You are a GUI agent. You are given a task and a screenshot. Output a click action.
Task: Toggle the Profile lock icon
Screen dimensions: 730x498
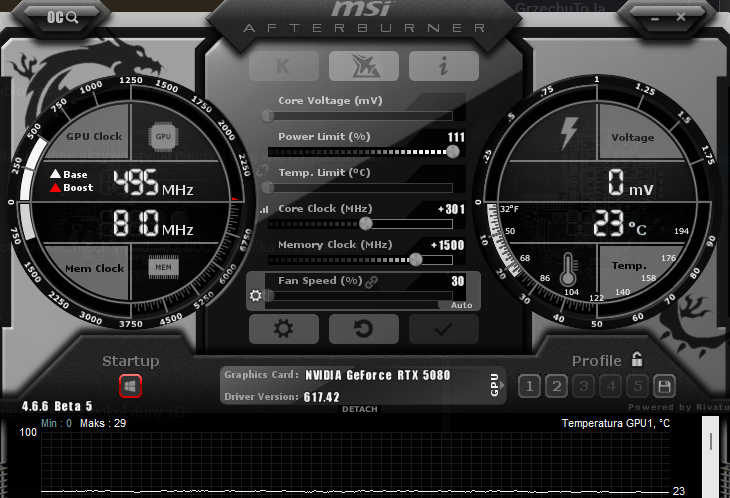pyautogui.click(x=637, y=359)
